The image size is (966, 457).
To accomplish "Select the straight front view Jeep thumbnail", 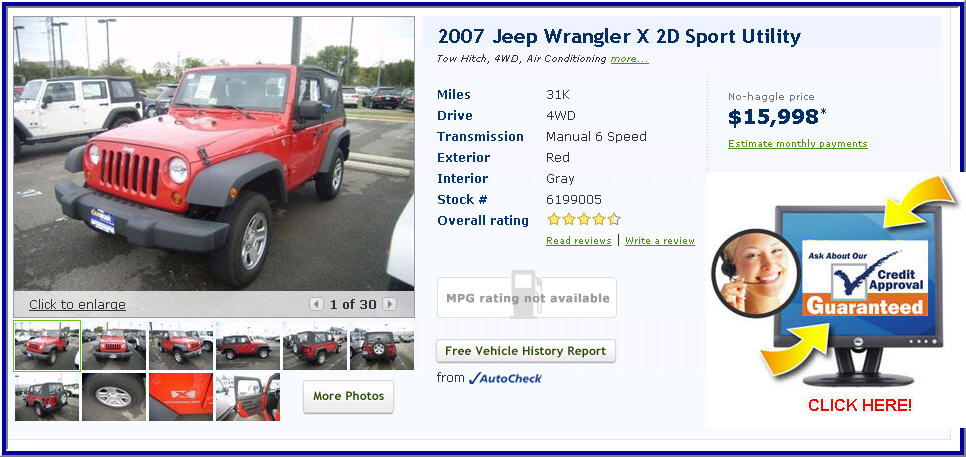I will (114, 346).
